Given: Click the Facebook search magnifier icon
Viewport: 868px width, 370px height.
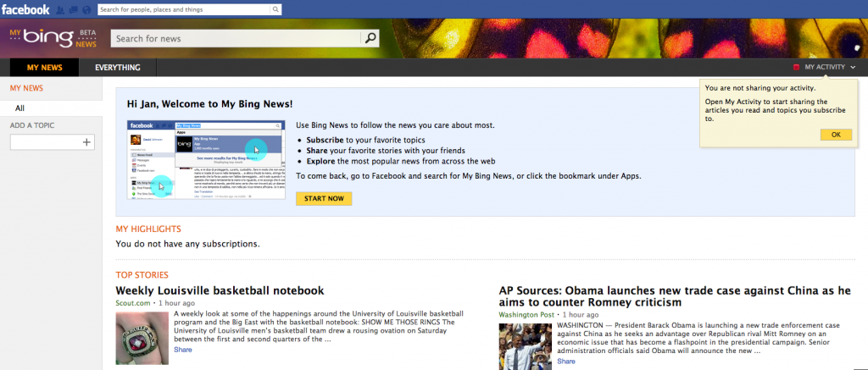Looking at the screenshot, I should [x=275, y=9].
